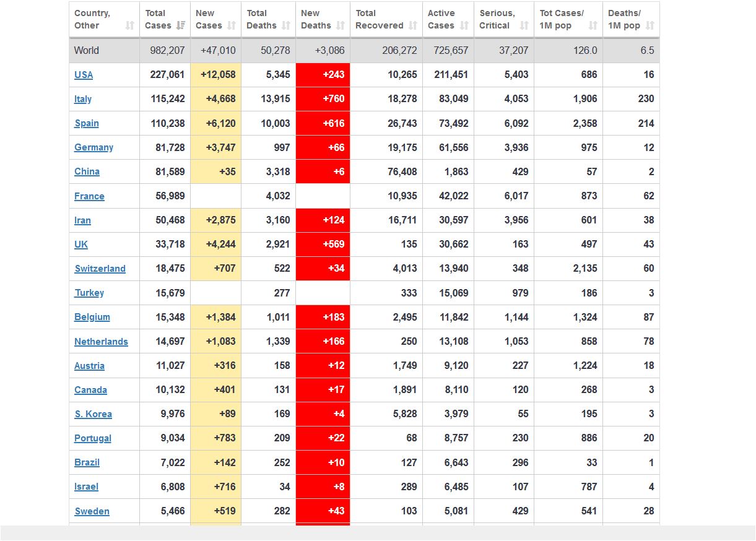This screenshot has width=756, height=541.
Task: Click Italy's red +760 new deaths cell
Action: [323, 99]
